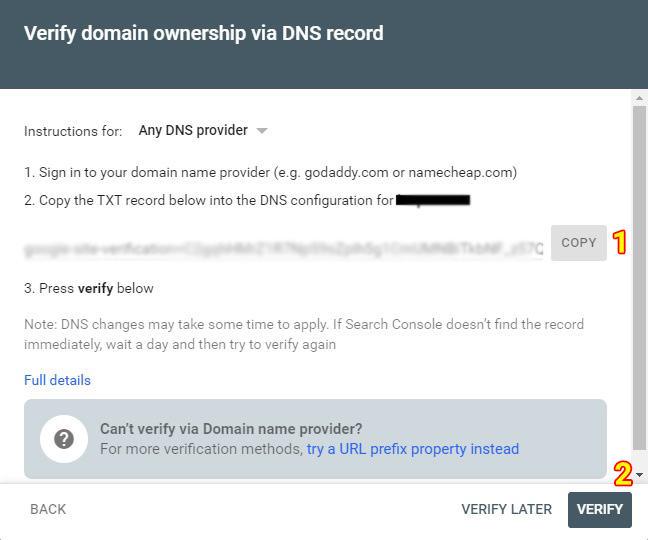Select the google-site-verification TXT record field

283,245
